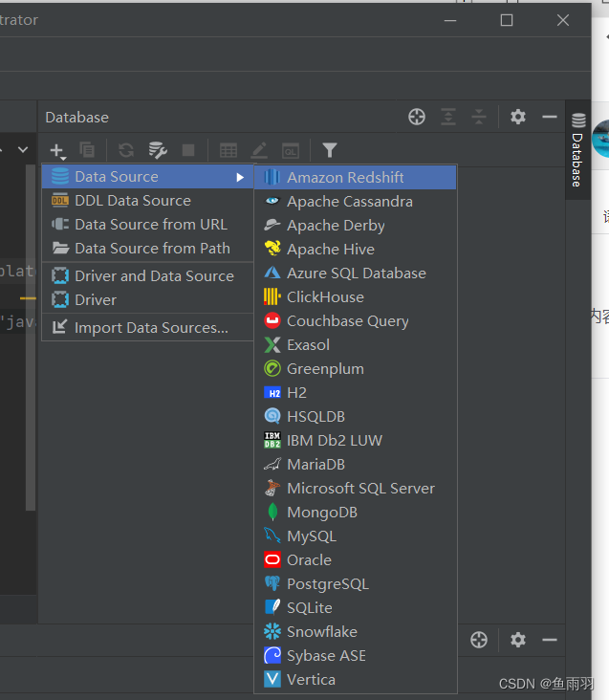The width and height of the screenshot is (609, 700).
Task: Click the table editor icon in Database toolbar
Action: click(x=228, y=150)
